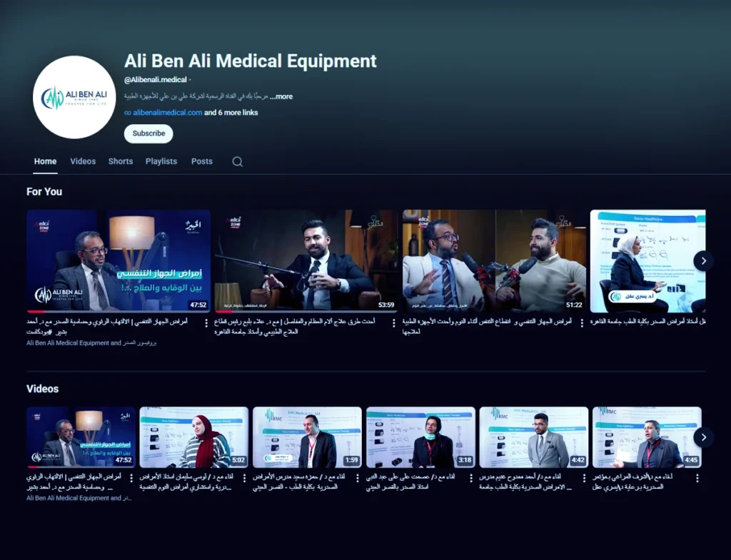731x560 pixels.
Task: Open options menu for the 4:45 video
Action: [697, 478]
